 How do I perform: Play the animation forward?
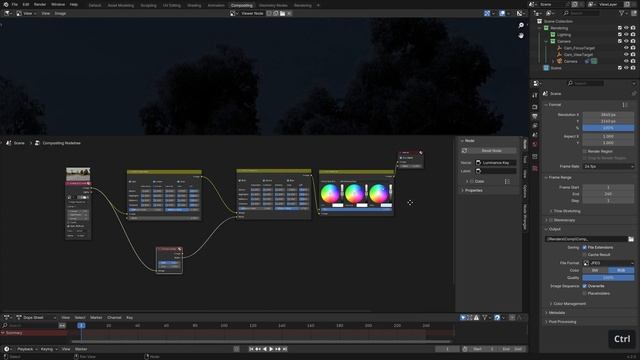(x=271, y=349)
